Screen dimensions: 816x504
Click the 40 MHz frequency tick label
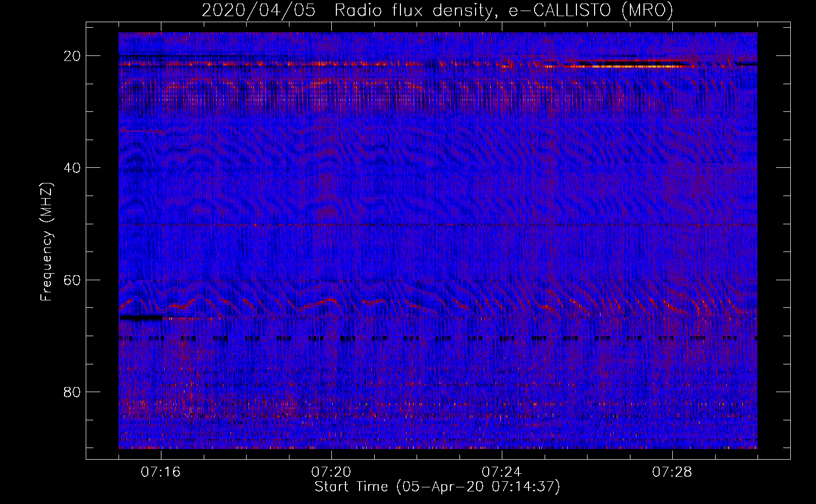tap(72, 168)
